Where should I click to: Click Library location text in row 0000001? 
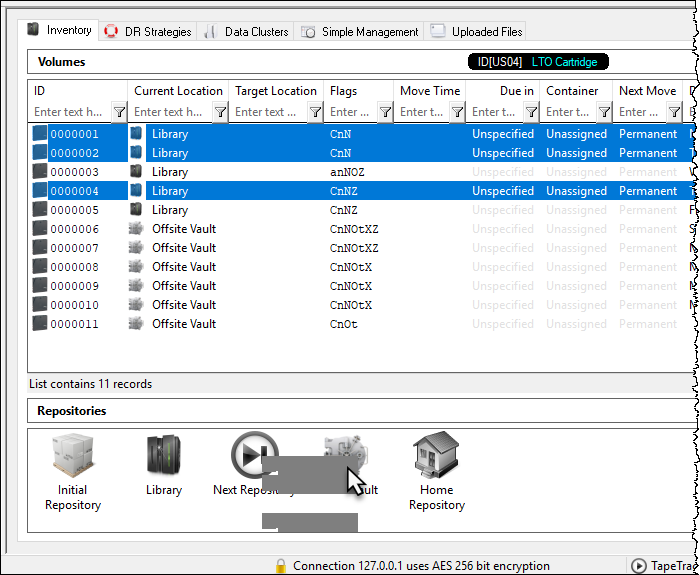click(170, 134)
